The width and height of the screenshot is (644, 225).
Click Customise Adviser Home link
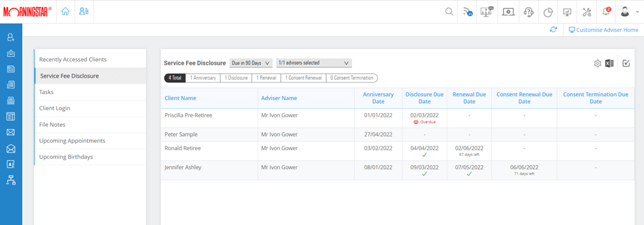(603, 30)
